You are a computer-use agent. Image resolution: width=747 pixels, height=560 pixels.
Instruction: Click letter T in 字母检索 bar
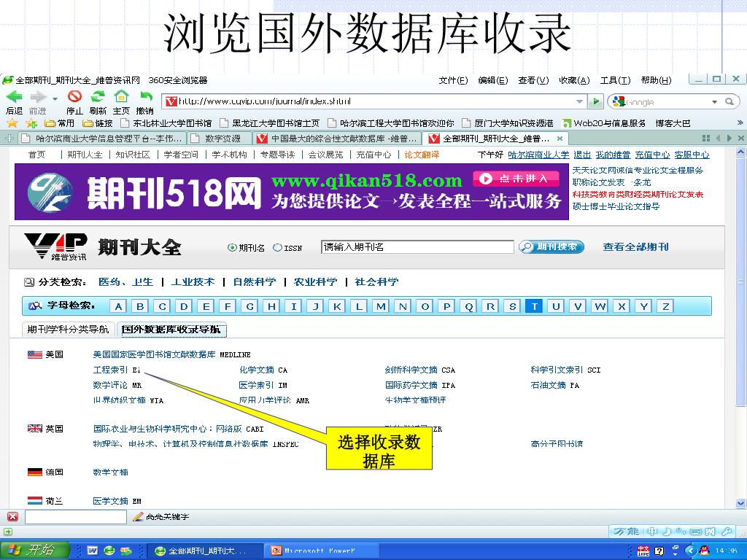tap(534, 306)
